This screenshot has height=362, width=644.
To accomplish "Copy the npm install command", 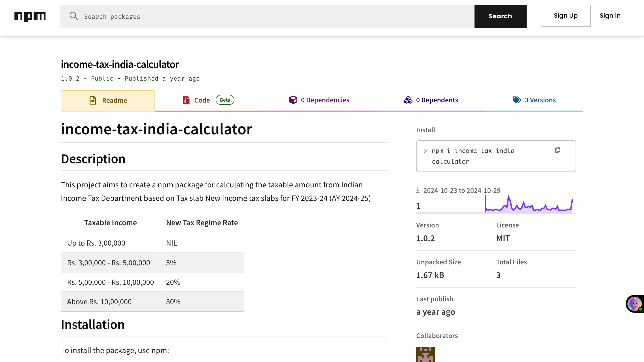I will point(557,150).
